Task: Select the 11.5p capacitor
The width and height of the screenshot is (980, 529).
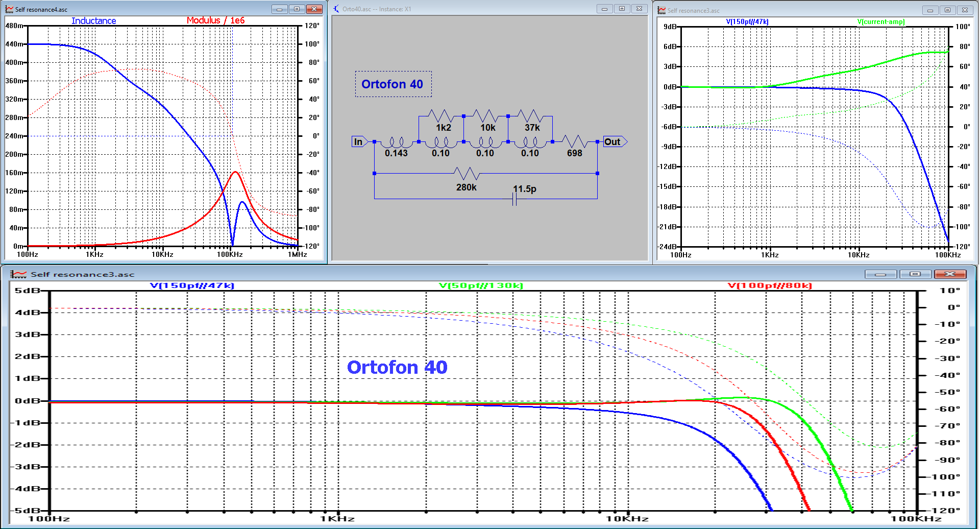Action: click(x=514, y=199)
